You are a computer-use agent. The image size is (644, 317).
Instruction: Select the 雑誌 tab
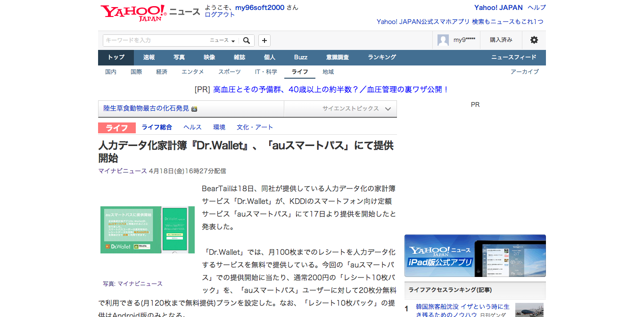[x=239, y=57]
